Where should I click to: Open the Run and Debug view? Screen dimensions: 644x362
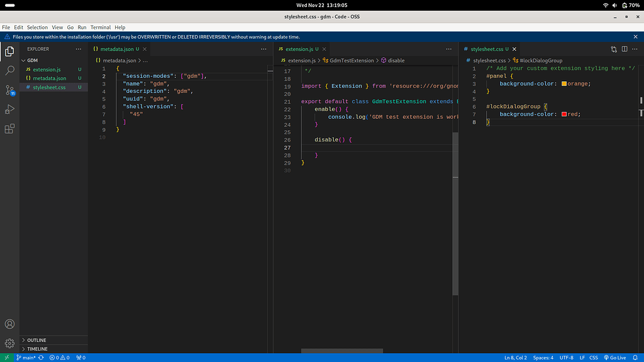click(9, 109)
